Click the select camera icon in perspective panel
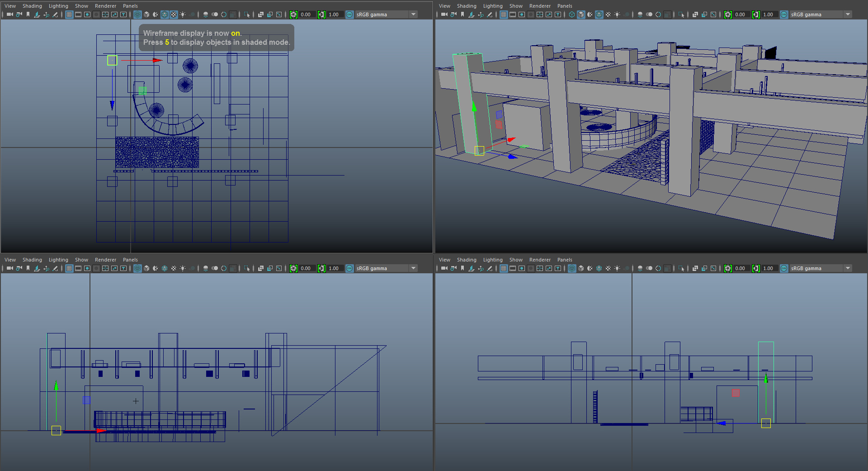 tap(444, 14)
